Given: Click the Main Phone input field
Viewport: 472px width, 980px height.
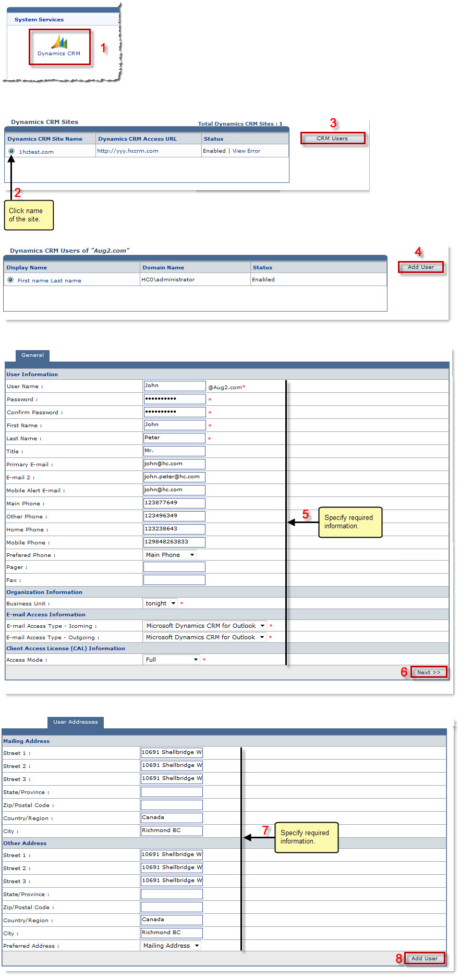Looking at the screenshot, I should pos(174,503).
